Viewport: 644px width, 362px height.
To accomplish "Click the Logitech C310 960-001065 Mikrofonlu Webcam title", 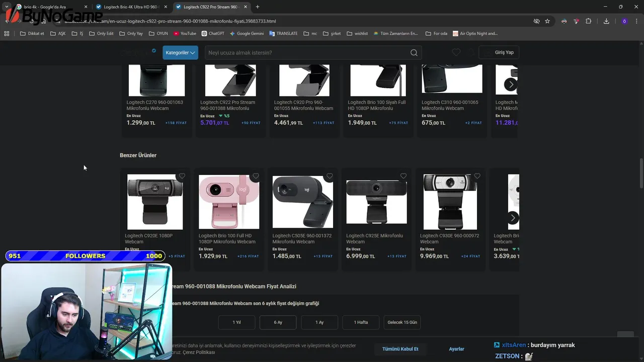I will click(x=450, y=105).
